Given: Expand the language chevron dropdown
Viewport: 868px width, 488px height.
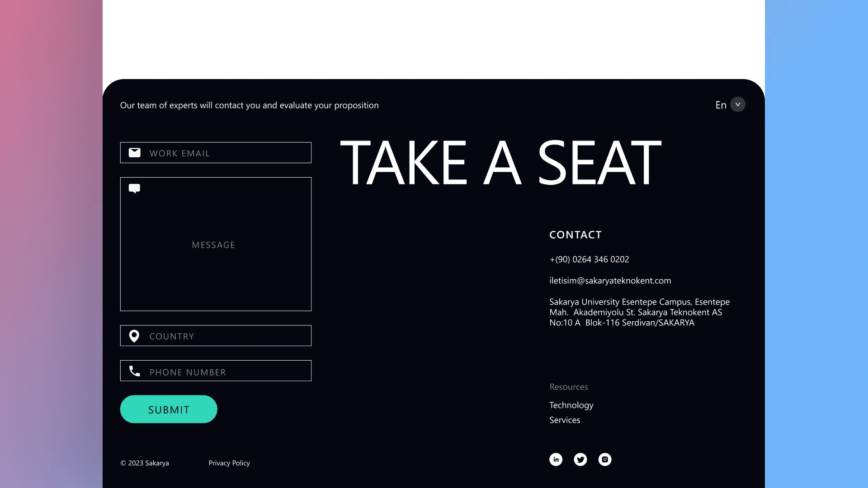Looking at the screenshot, I should coord(738,104).
